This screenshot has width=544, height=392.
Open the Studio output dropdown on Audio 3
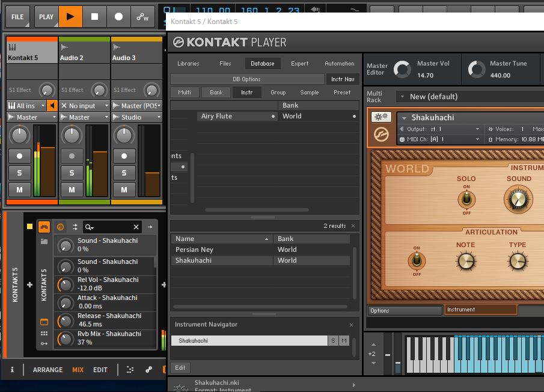point(136,117)
